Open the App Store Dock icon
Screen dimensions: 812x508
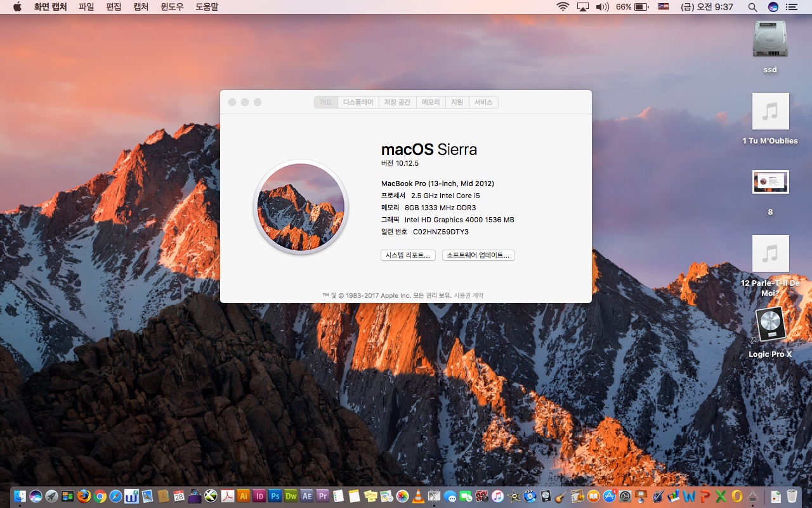click(x=609, y=497)
